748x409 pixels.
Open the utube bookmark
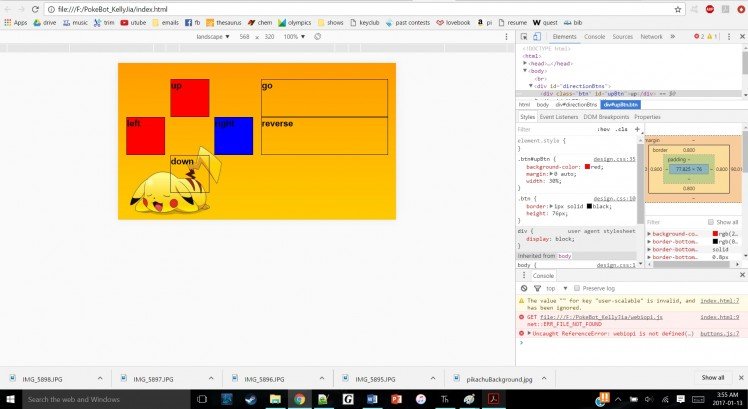pyautogui.click(x=133, y=22)
